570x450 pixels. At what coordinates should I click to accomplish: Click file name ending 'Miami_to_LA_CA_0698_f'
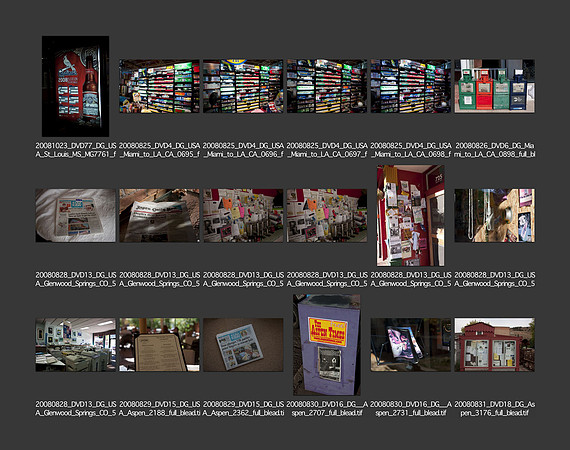coord(411,150)
